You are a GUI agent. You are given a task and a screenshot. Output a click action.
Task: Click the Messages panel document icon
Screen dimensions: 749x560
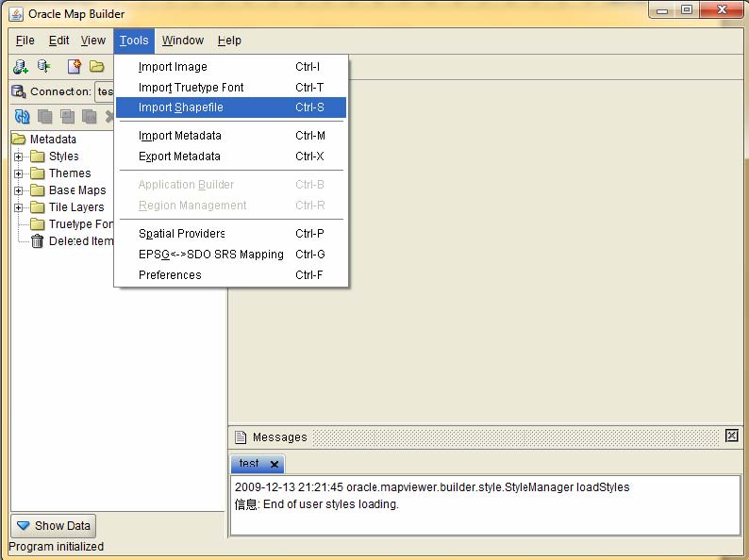(x=241, y=436)
